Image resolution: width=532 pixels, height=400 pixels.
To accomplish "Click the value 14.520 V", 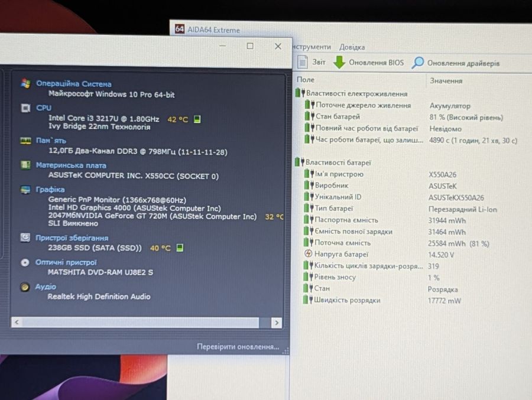I will pyautogui.click(x=441, y=255).
